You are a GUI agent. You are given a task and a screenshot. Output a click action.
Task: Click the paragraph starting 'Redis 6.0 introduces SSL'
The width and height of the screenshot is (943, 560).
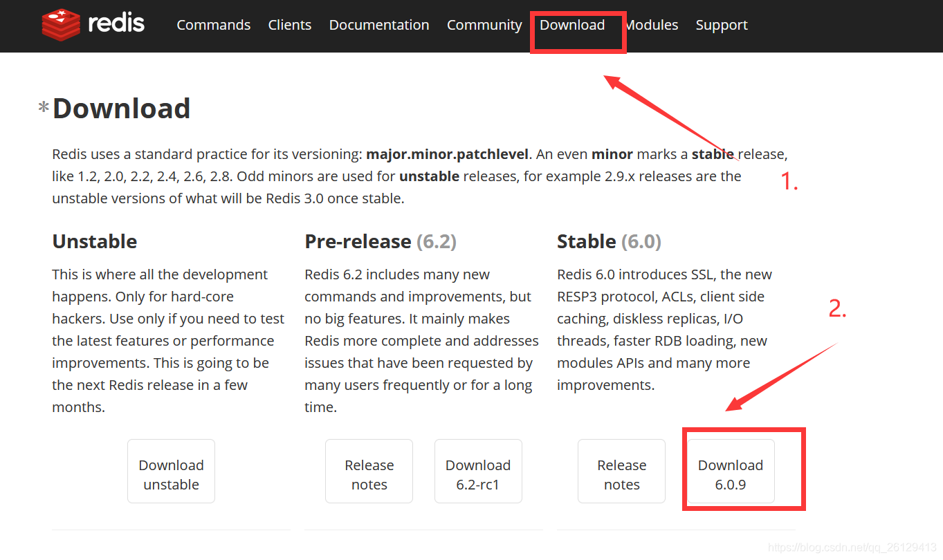665,330
